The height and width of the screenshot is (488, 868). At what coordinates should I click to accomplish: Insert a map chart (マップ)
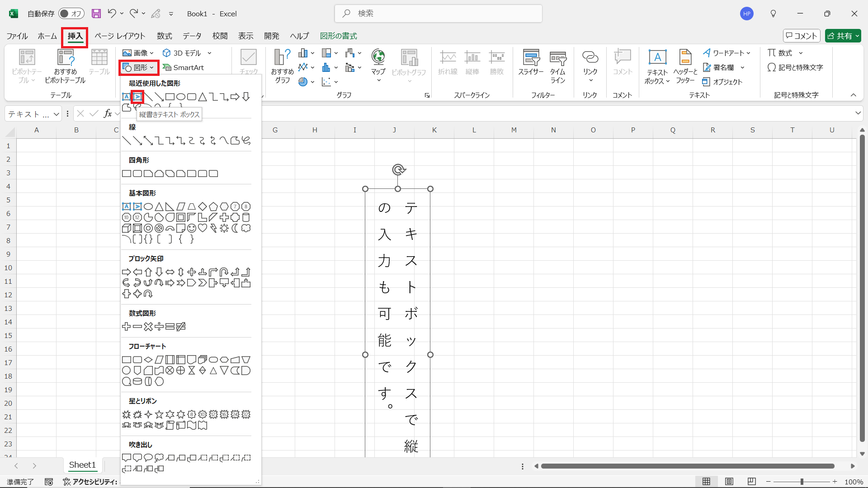click(x=378, y=66)
